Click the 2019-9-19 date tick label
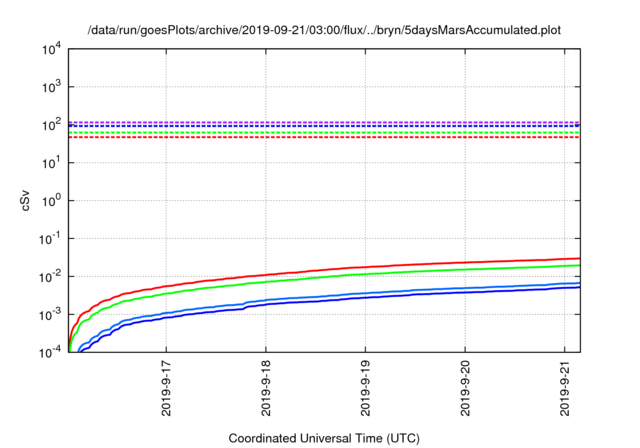 click(x=366, y=388)
